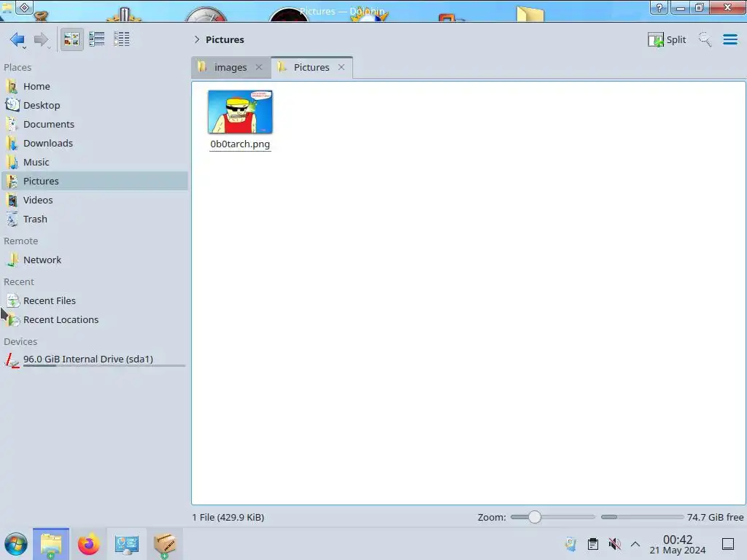This screenshot has height=560, width=747.
Task: Expand the breadcrumb chevron before Pictures
Action: 197,39
